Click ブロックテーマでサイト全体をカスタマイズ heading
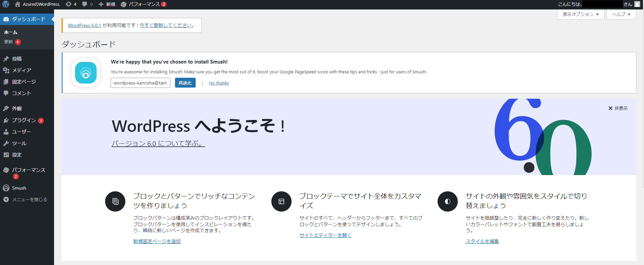 pyautogui.click(x=361, y=201)
